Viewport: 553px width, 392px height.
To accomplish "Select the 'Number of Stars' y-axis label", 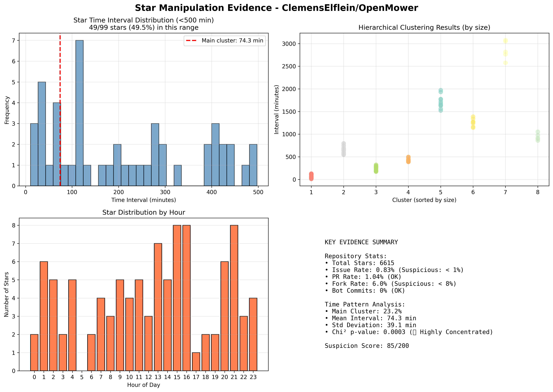I will tap(6, 294).
